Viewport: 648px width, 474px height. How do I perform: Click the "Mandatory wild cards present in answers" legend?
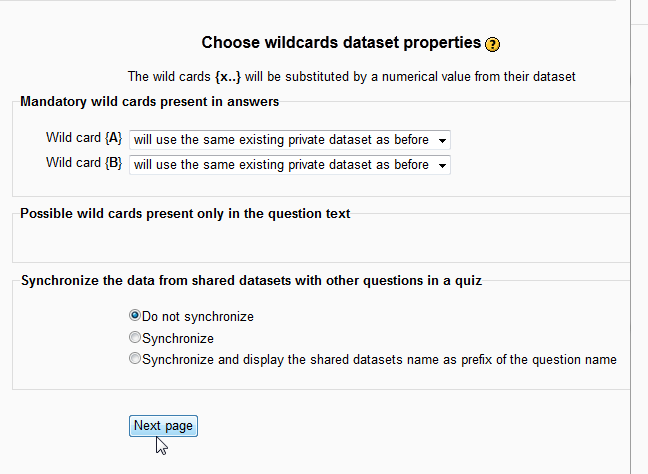(150, 102)
